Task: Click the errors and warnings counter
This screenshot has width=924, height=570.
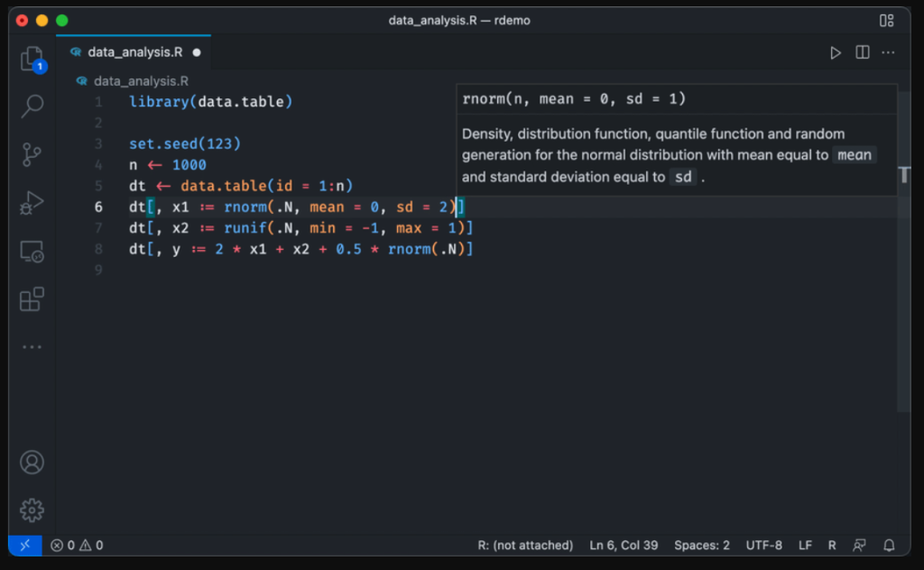Action: 77,546
